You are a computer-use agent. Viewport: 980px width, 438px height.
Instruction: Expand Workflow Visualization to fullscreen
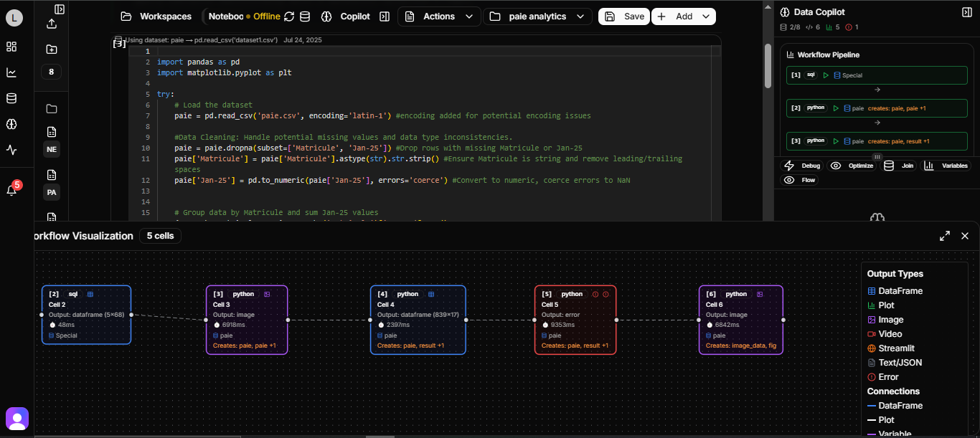coord(945,235)
